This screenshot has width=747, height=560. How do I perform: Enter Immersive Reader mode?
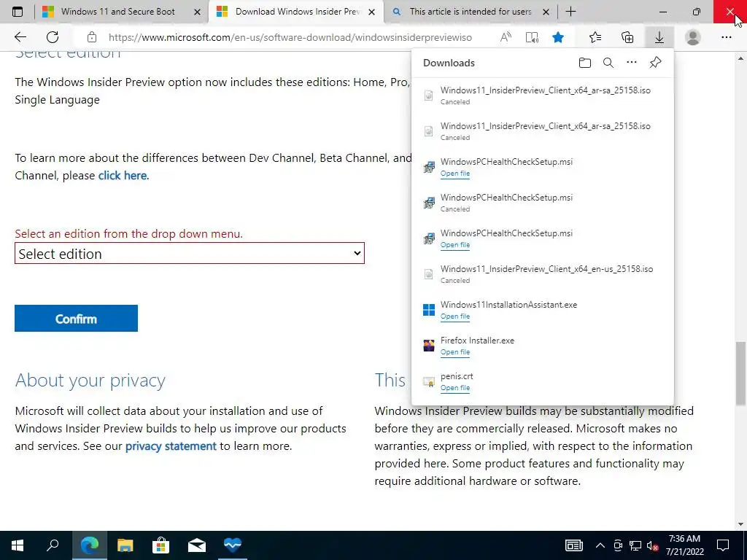532,37
